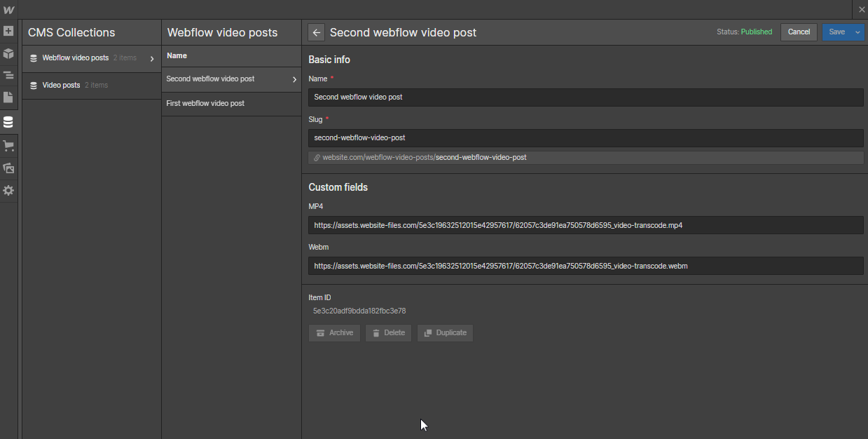The height and width of the screenshot is (439, 868).
Task: Archive this item
Action: [334, 332]
